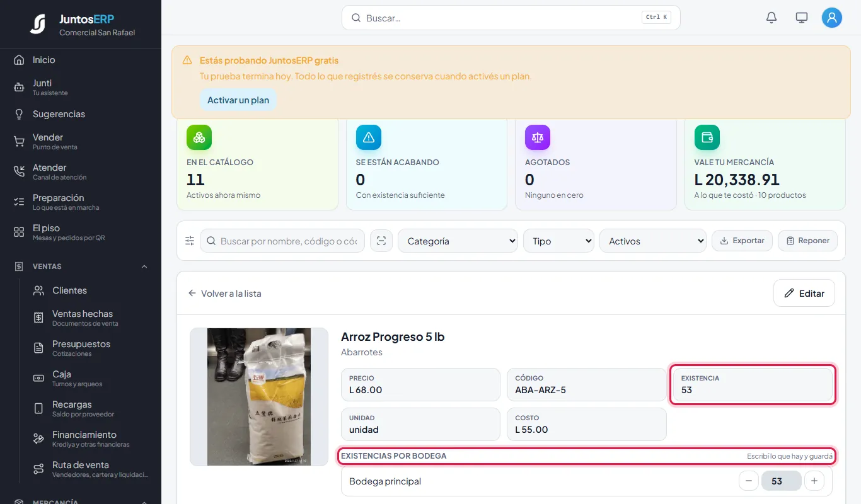The image size is (861, 504).
Task: Open Ventas hechas in the sidebar
Action: point(91,318)
